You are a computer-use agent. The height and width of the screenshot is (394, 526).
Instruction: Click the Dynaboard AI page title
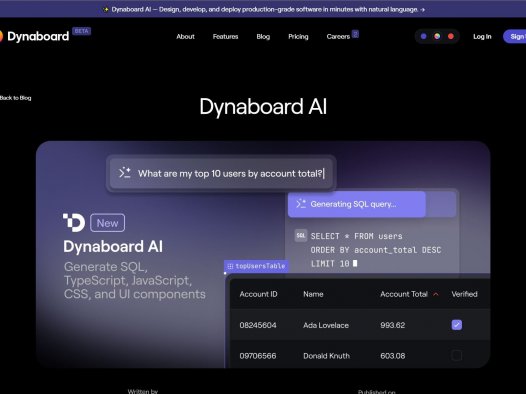click(x=263, y=107)
